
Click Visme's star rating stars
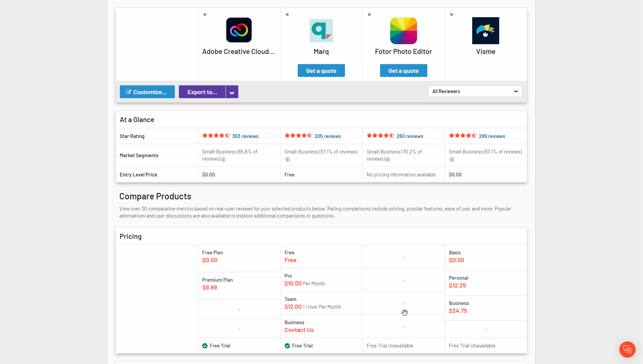coord(463,136)
